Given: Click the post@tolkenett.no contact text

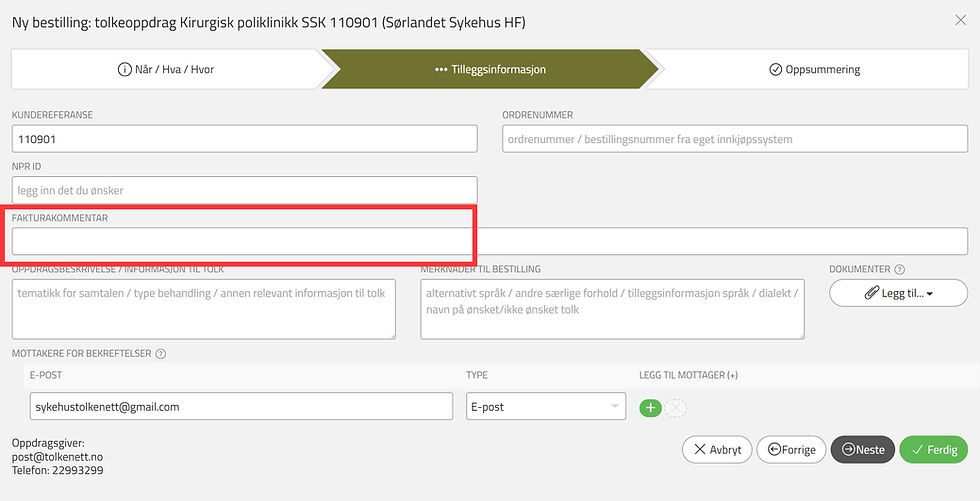Looking at the screenshot, I should coord(58,457).
